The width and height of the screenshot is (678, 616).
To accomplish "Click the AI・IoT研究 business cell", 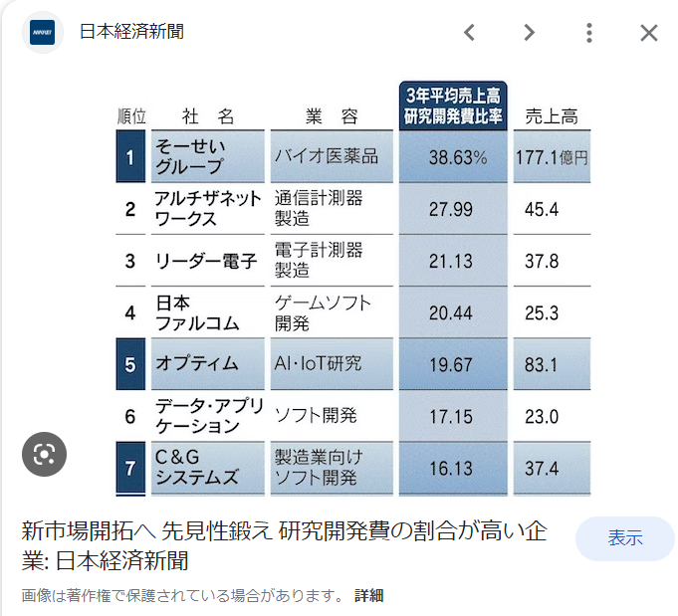I will point(332,364).
